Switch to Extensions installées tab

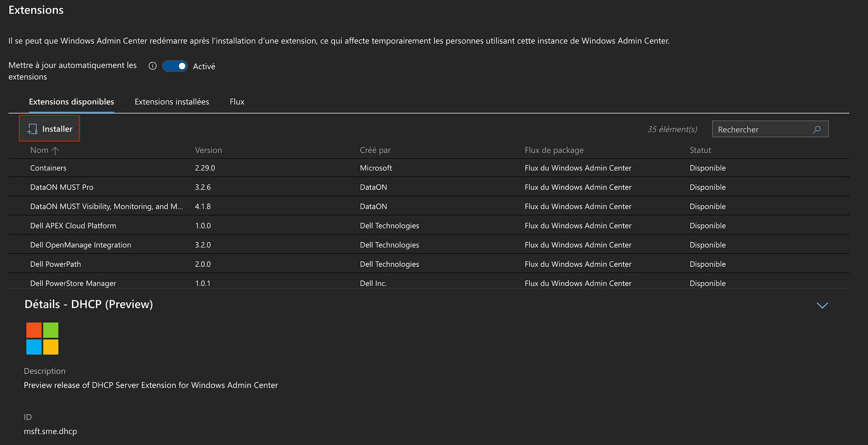[x=172, y=102]
